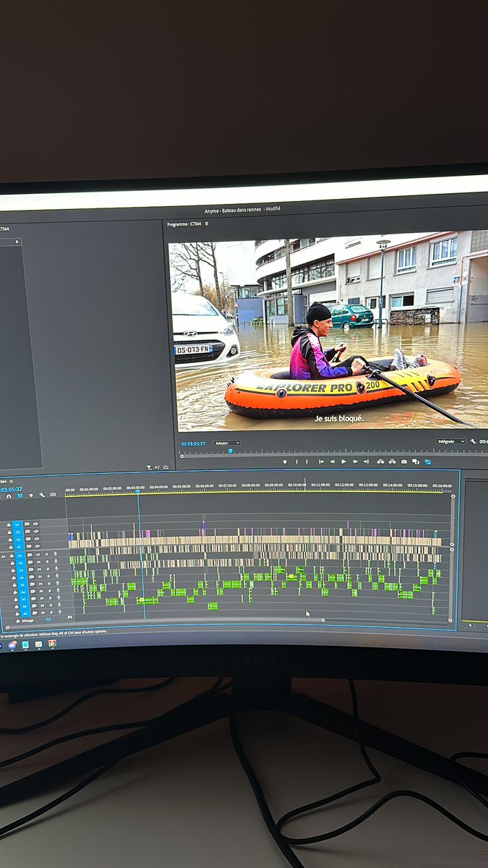
Task: Step back one frame in Program monitor
Action: point(333,461)
